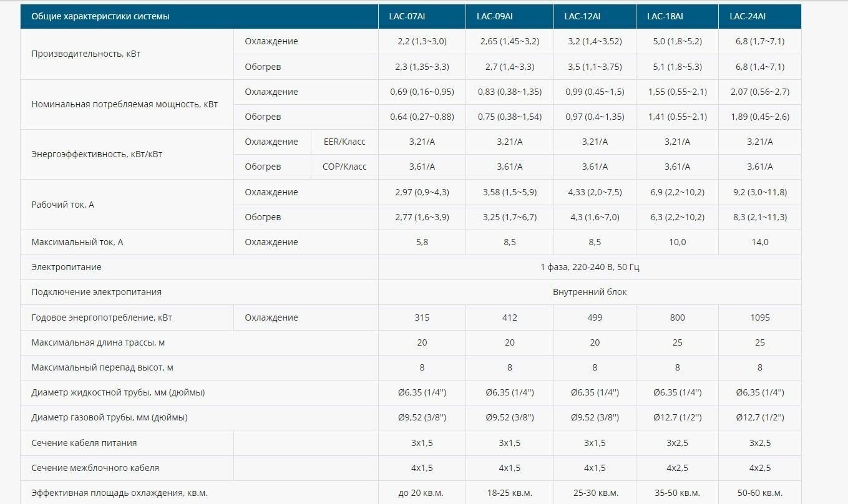Click annual consumption value '315'
Image resolution: width=848 pixels, height=504 pixels.
[x=422, y=317]
